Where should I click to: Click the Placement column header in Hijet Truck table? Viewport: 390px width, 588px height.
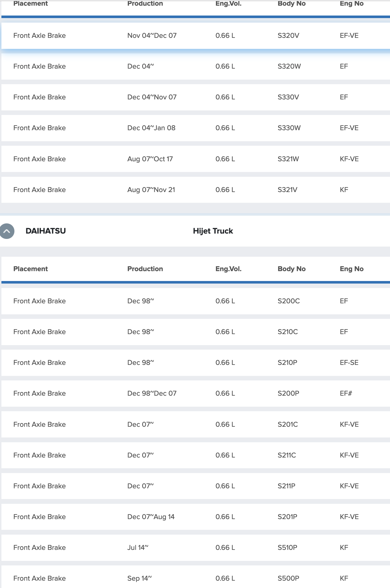[x=31, y=269]
